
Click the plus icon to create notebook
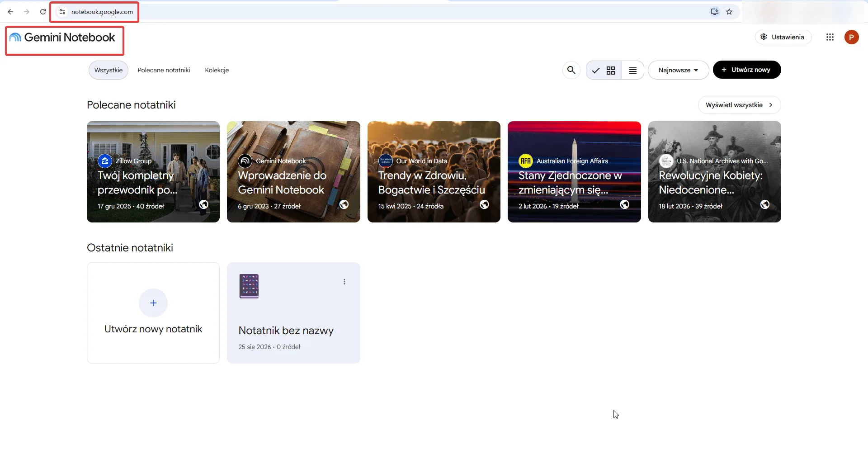[x=153, y=303]
